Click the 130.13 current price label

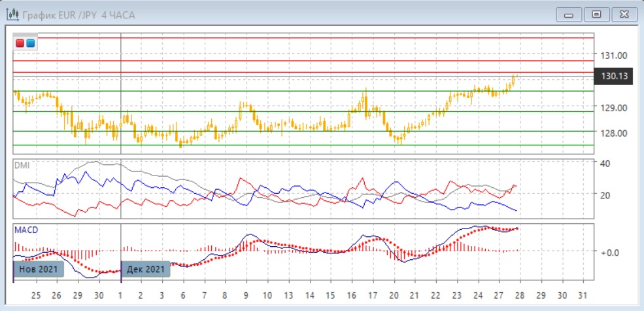click(614, 77)
